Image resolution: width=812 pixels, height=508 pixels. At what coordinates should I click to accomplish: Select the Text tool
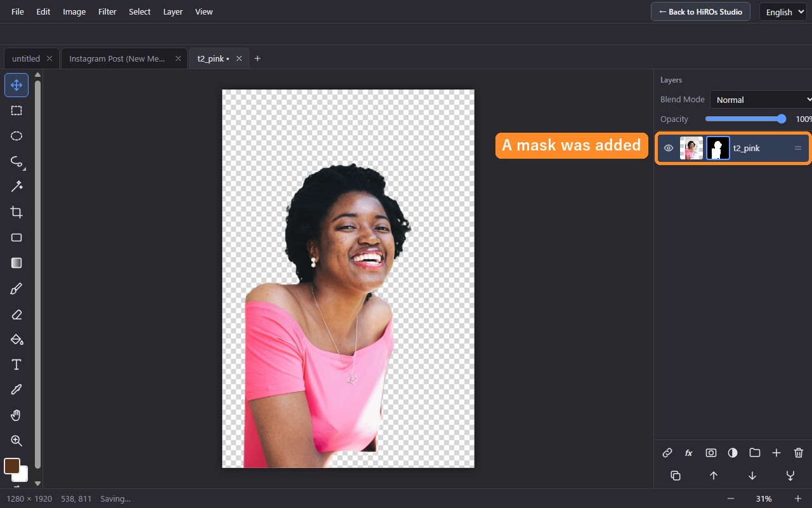(x=16, y=364)
